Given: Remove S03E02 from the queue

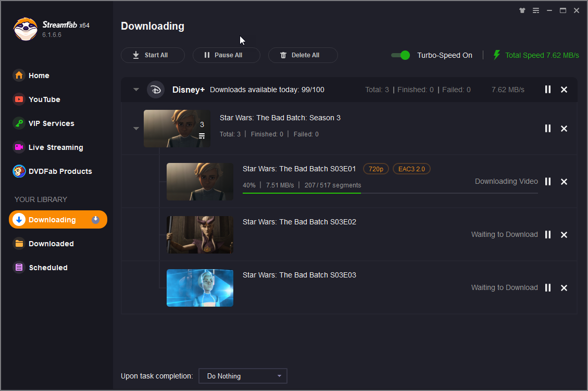Looking at the screenshot, I should pyautogui.click(x=564, y=235).
